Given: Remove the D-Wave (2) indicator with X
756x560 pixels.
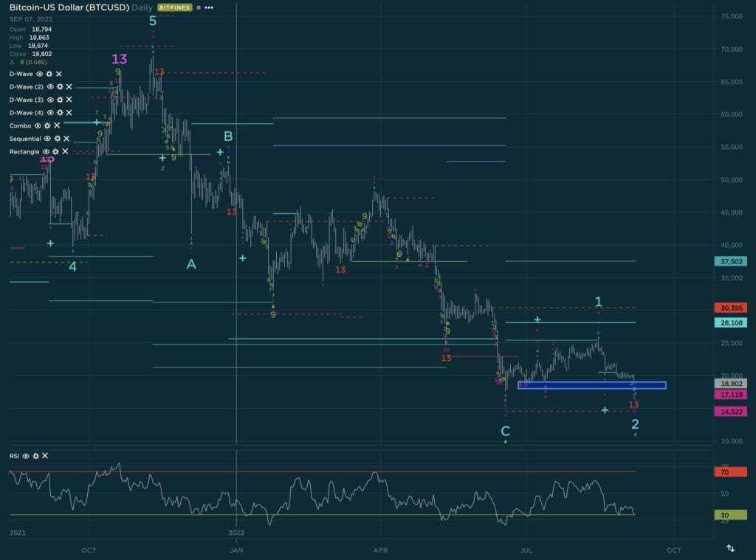Looking at the screenshot, I should click(x=69, y=87).
